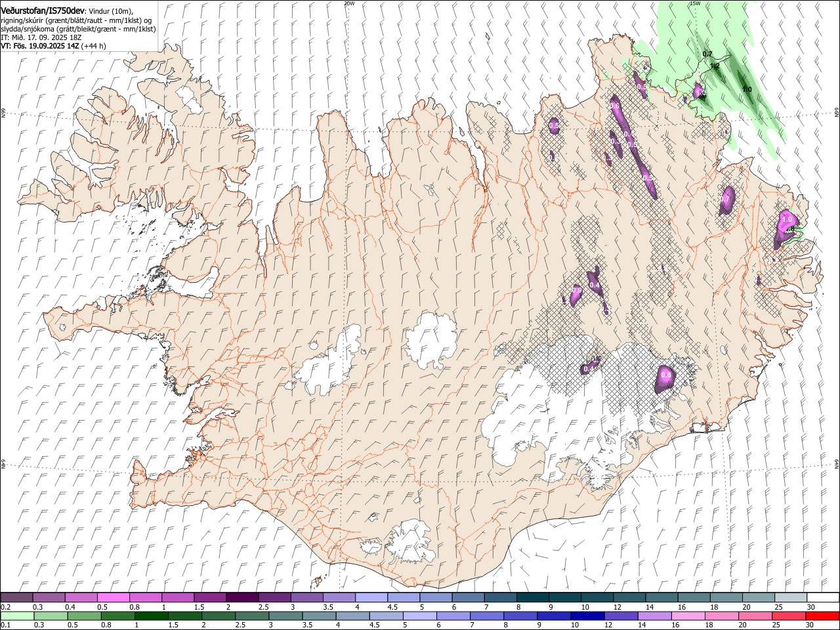Click the Veðurstofan/IS750dev title text
This screenshot has width=840, height=630.
coord(43,10)
